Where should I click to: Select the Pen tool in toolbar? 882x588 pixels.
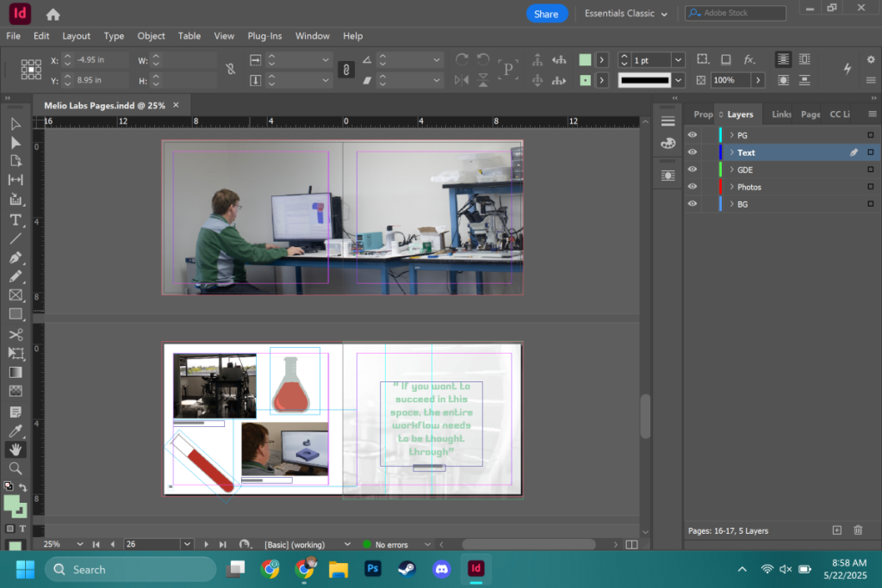point(16,258)
